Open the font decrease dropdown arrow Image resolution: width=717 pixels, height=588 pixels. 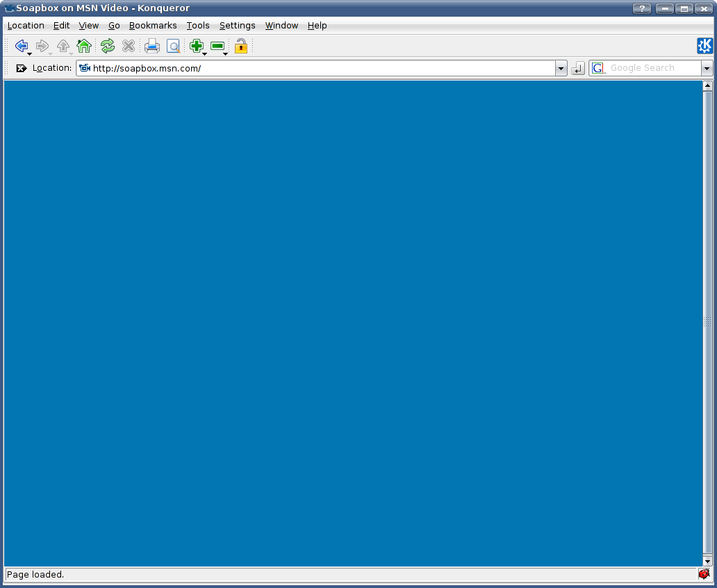pos(225,54)
